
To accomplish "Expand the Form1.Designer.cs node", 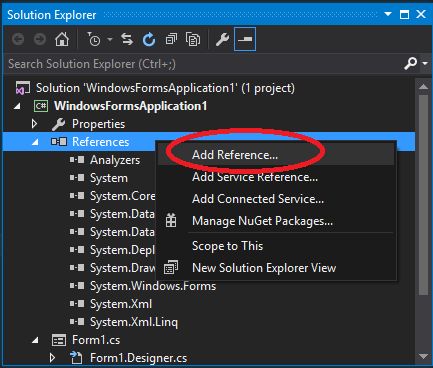I will tap(52, 358).
